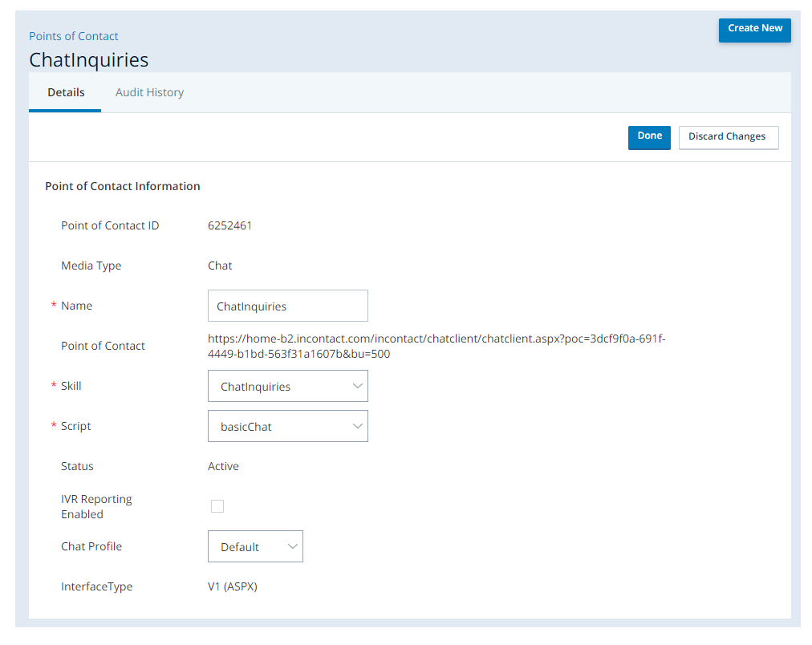This screenshot has width=812, height=645.
Task: Open the Script dropdown showing basicChat
Action: (287, 426)
